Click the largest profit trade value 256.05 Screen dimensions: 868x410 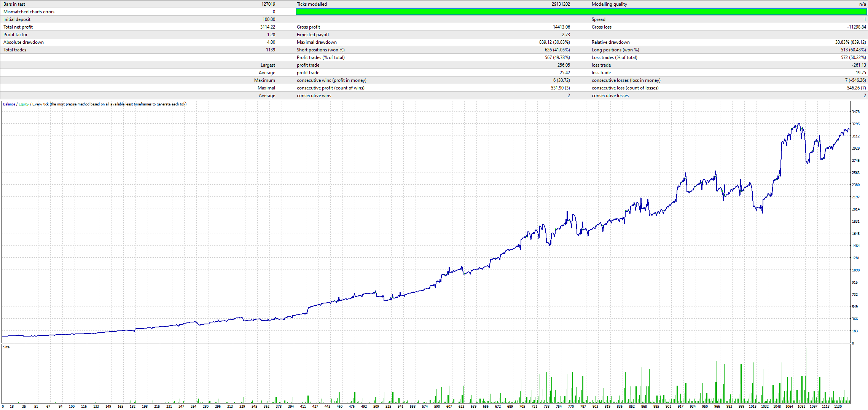[x=563, y=65]
